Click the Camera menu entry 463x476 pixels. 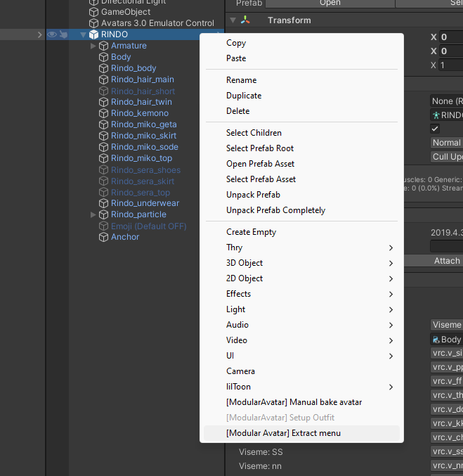301,371
